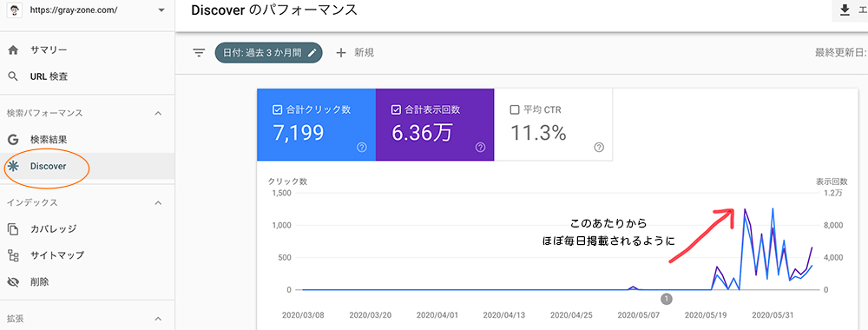Open 削除 removals page
Screen dimensions: 868x330
(39, 282)
